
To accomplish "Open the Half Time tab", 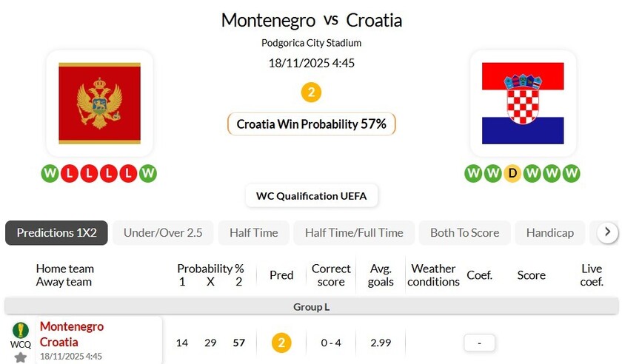I will click(x=254, y=232).
